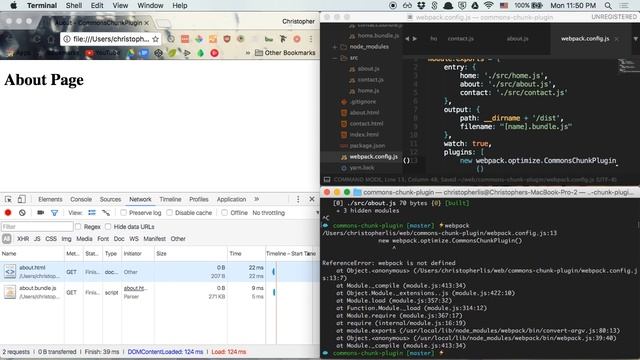Viewport: 640px width, 360px height.
Task: Show more DevTools tabs with double chevron
Action: pyautogui.click(x=256, y=199)
